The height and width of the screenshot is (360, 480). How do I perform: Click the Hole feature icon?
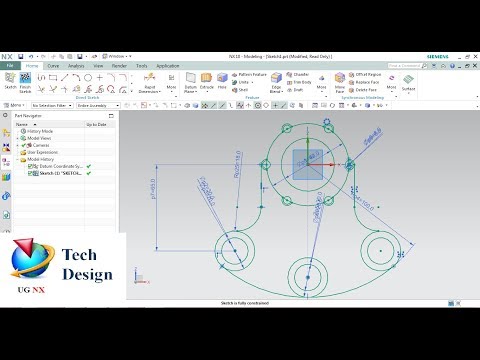(222, 78)
